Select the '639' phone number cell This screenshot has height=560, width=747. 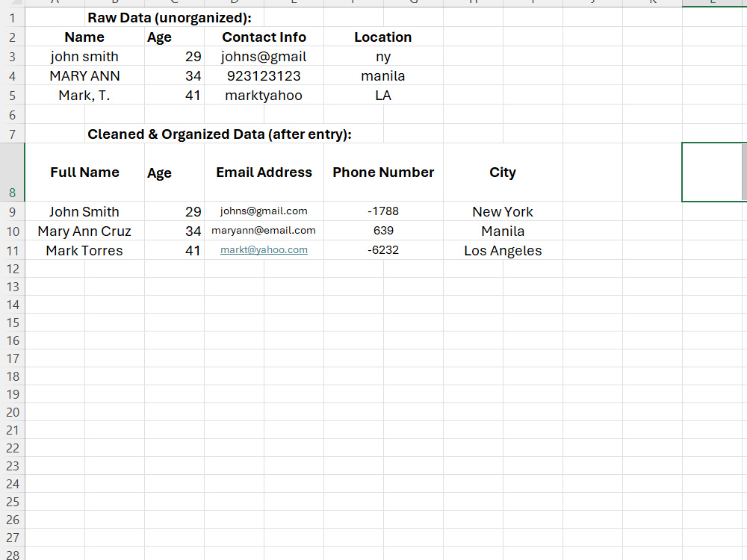(x=383, y=231)
